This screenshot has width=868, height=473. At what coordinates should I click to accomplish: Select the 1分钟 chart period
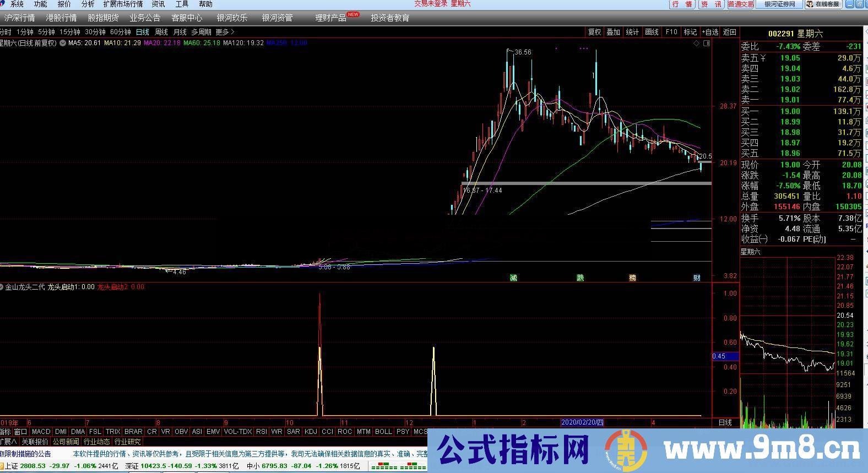25,32
